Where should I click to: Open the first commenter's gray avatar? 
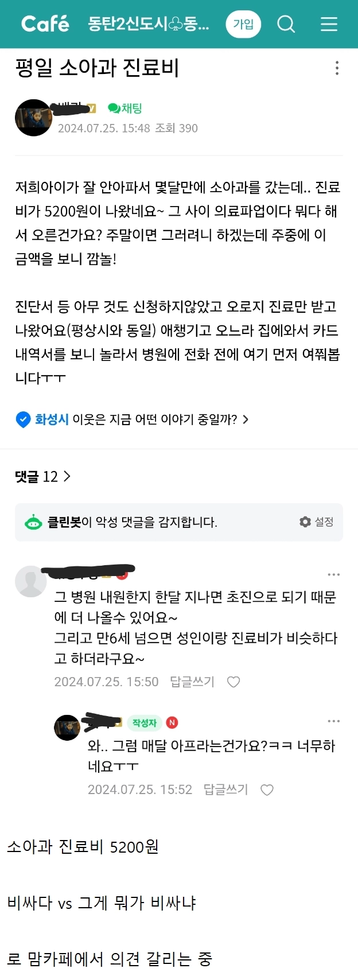tap(31, 581)
